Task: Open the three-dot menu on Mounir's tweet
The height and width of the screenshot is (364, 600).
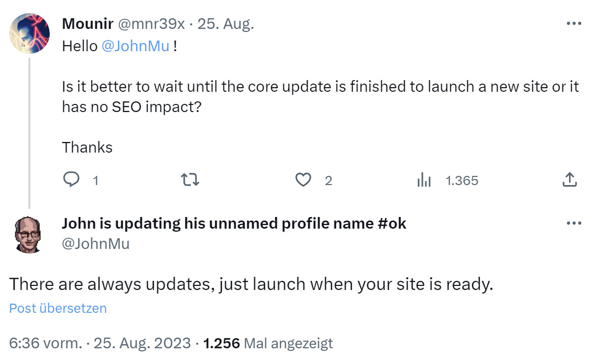Action: pos(574,23)
